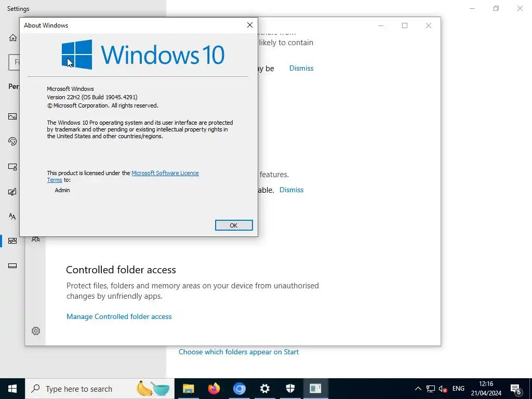Open the Windows Start menu
The image size is (532, 399).
pos(12,389)
